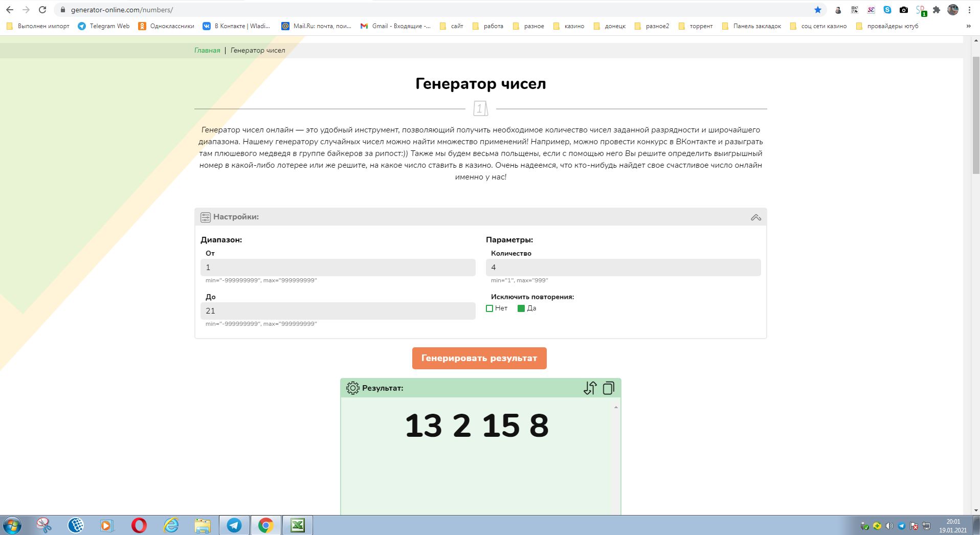Image resolution: width=980 pixels, height=535 pixels.
Task: Click the gear icon beside Результат
Action: coord(352,388)
